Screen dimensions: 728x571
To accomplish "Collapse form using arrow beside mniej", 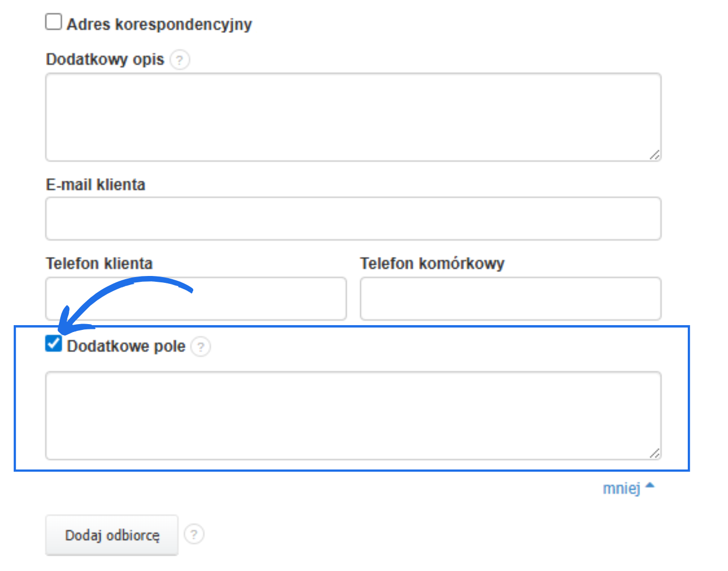I will tap(650, 485).
